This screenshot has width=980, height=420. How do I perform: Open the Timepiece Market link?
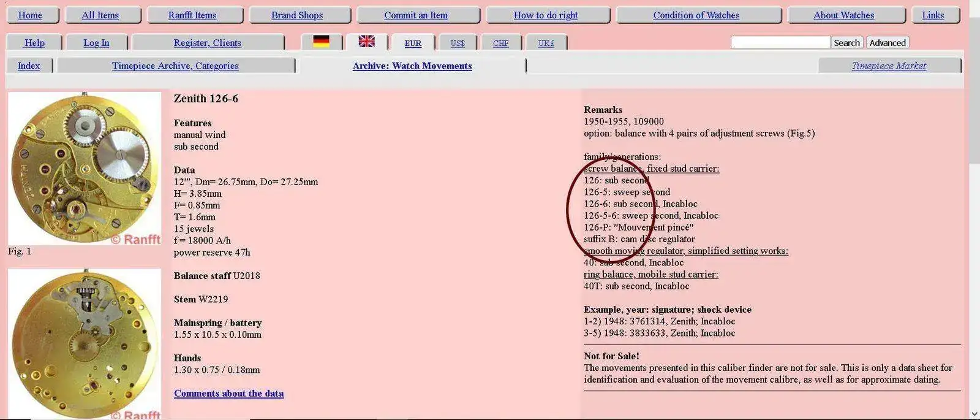click(889, 66)
